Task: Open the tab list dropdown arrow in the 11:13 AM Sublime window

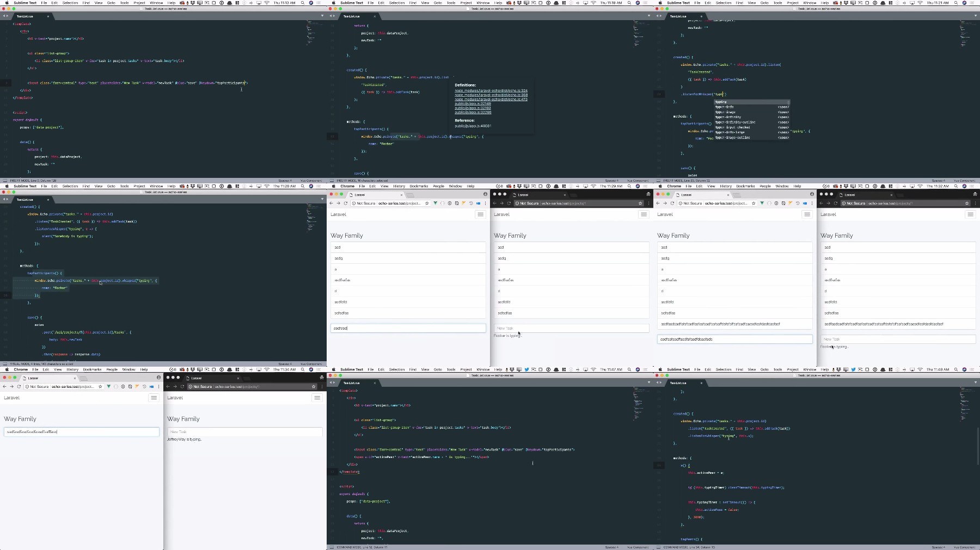Action: coord(322,16)
